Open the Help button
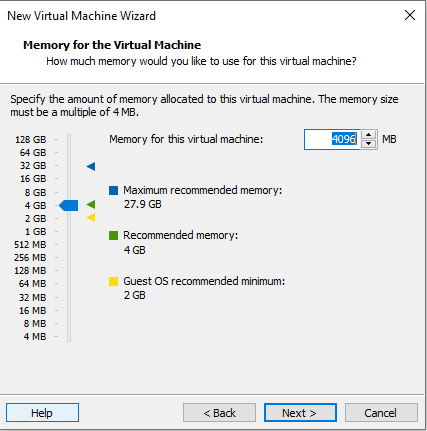The width and height of the screenshot is (427, 431). coord(42,413)
